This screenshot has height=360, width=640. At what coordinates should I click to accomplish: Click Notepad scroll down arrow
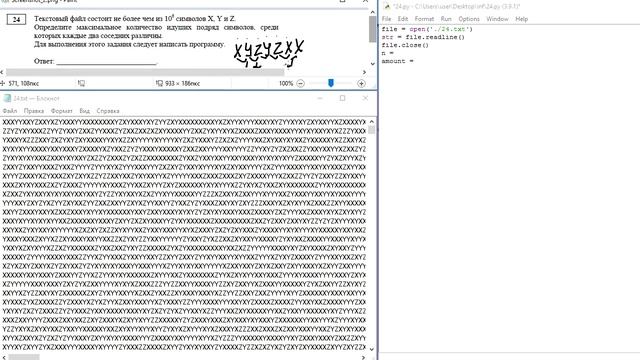pos(371,349)
